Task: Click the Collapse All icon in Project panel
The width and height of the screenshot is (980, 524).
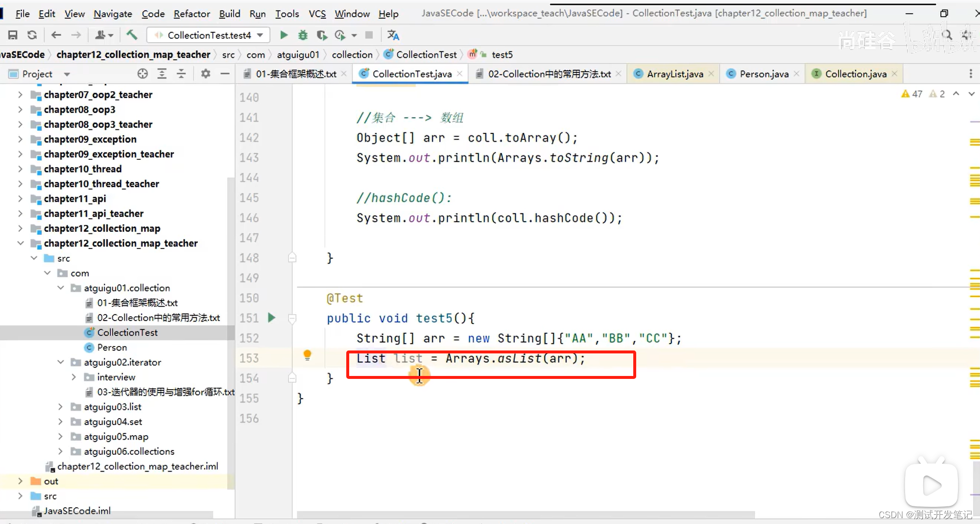Action: [x=181, y=74]
